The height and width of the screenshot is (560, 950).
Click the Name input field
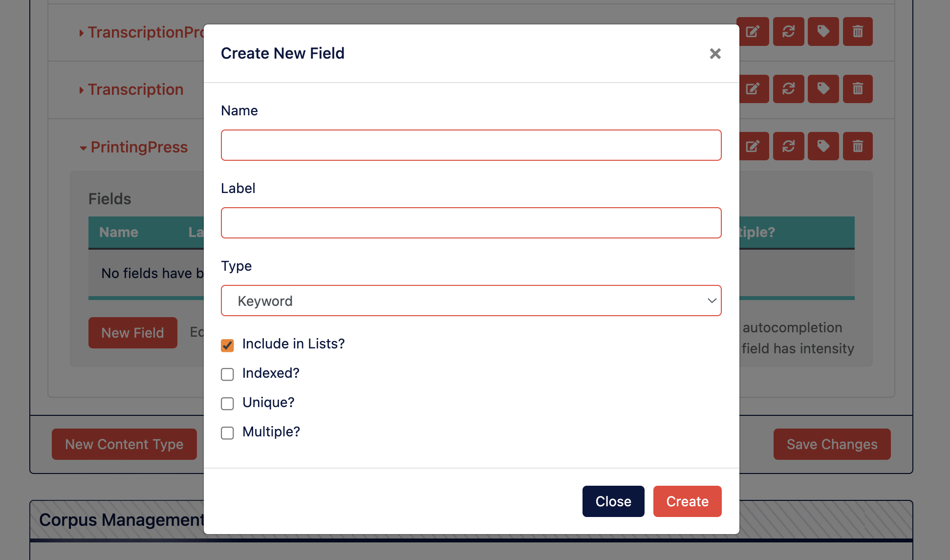click(471, 145)
